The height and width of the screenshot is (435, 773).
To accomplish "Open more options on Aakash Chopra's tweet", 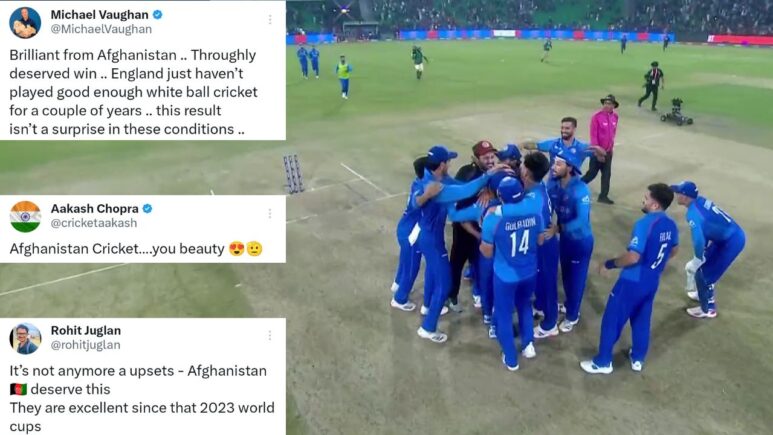I will click(x=270, y=213).
